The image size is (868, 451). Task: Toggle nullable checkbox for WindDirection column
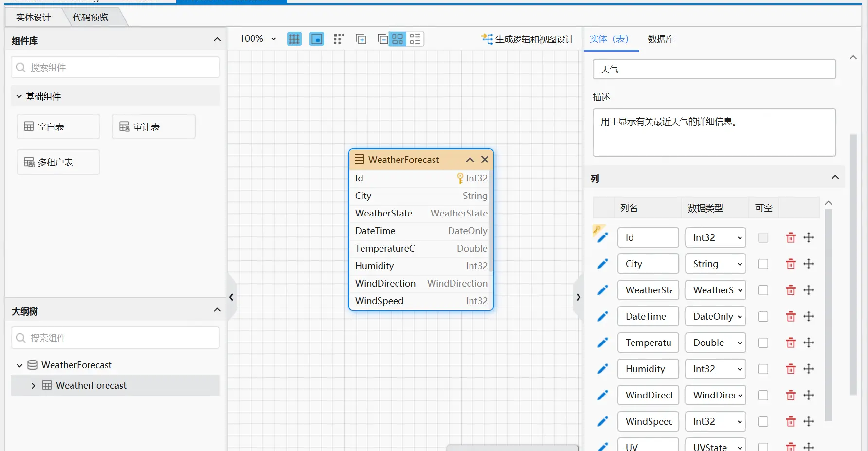click(763, 395)
